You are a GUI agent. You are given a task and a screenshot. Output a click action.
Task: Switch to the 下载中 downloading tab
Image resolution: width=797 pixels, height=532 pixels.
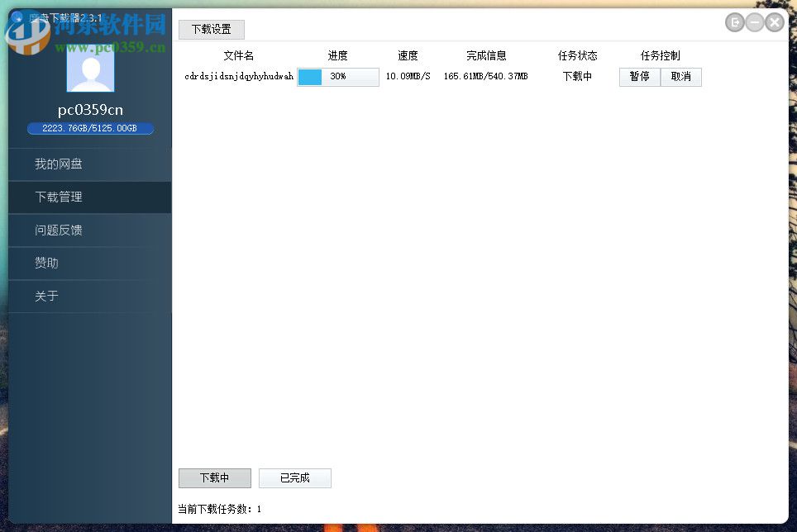click(x=214, y=477)
